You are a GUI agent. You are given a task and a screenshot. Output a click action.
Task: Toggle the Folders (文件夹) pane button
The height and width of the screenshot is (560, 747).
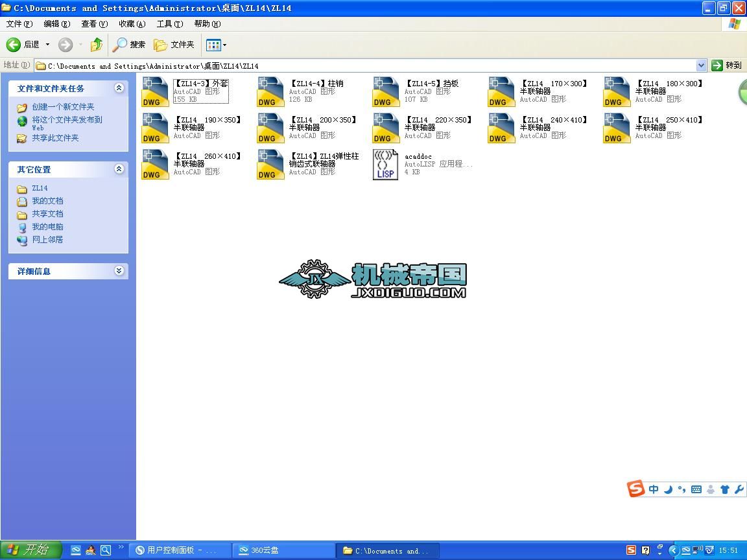pos(174,45)
